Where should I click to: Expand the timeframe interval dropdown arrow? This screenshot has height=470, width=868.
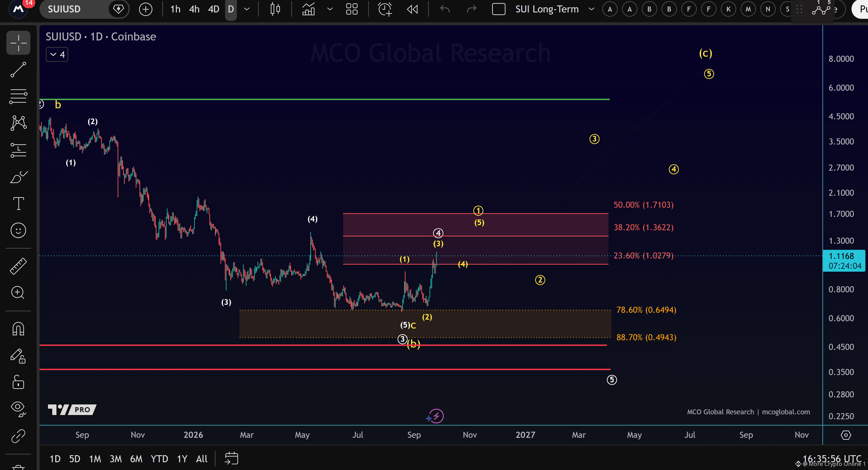(x=247, y=9)
